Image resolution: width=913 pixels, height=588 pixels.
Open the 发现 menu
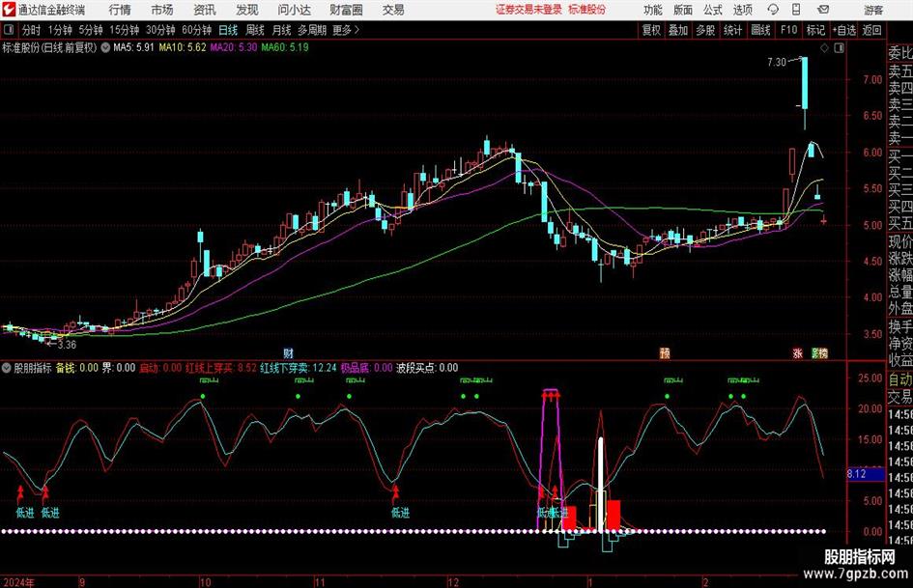point(247,10)
